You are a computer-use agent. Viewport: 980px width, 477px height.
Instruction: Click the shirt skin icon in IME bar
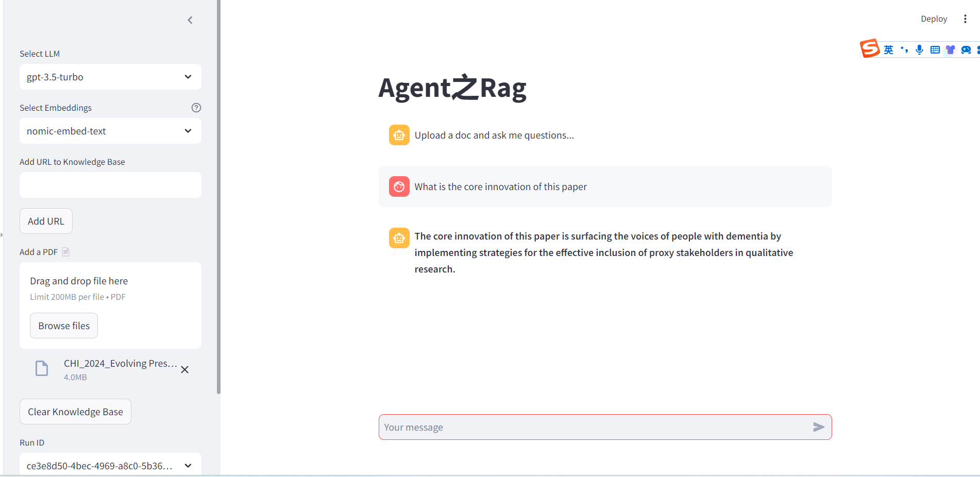tap(950, 49)
